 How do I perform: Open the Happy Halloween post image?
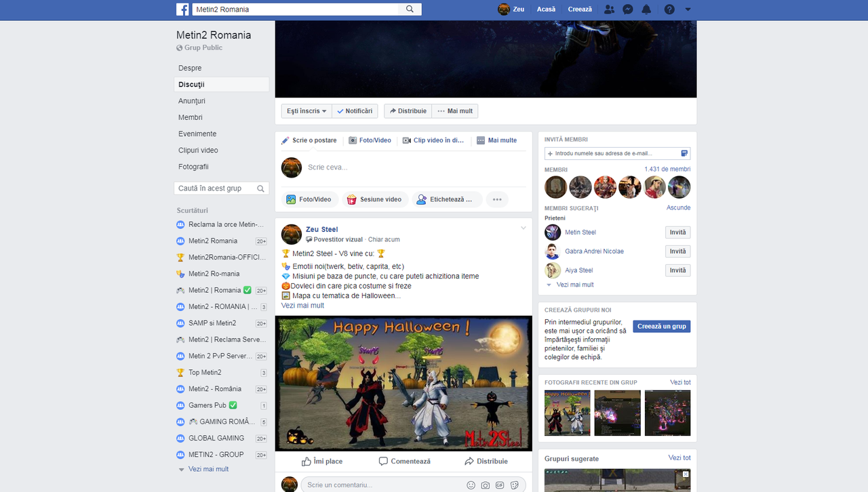pos(403,383)
